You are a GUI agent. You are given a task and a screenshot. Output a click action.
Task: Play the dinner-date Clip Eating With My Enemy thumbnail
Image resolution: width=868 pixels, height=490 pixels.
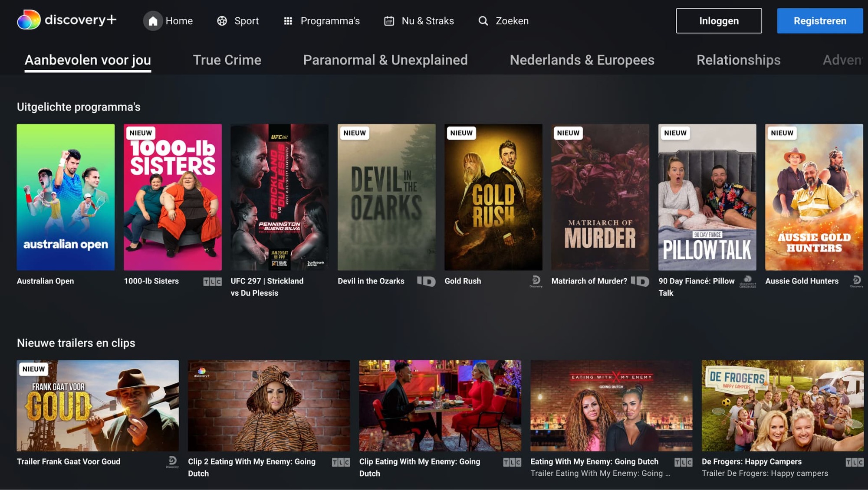point(440,405)
